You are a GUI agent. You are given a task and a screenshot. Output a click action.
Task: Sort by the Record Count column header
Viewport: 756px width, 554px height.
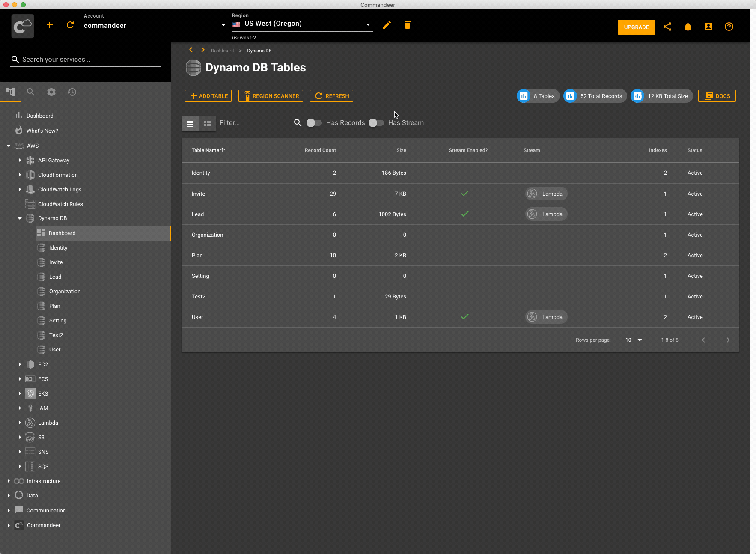320,150
